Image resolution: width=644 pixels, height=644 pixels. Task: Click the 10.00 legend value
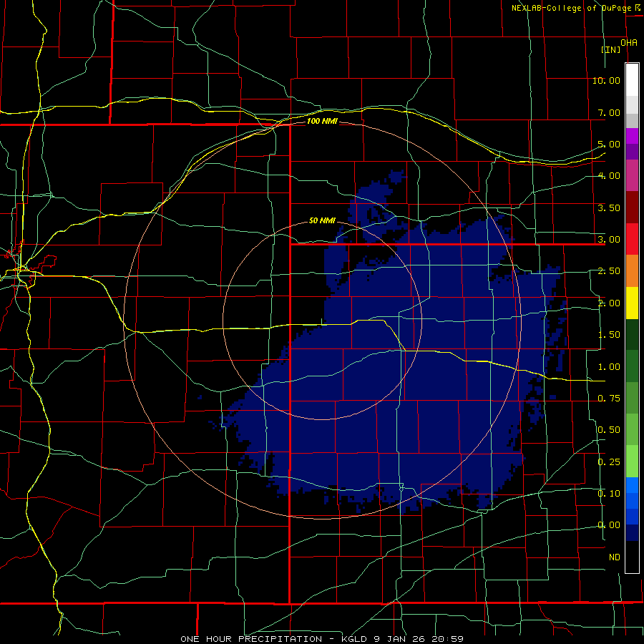[x=606, y=80]
